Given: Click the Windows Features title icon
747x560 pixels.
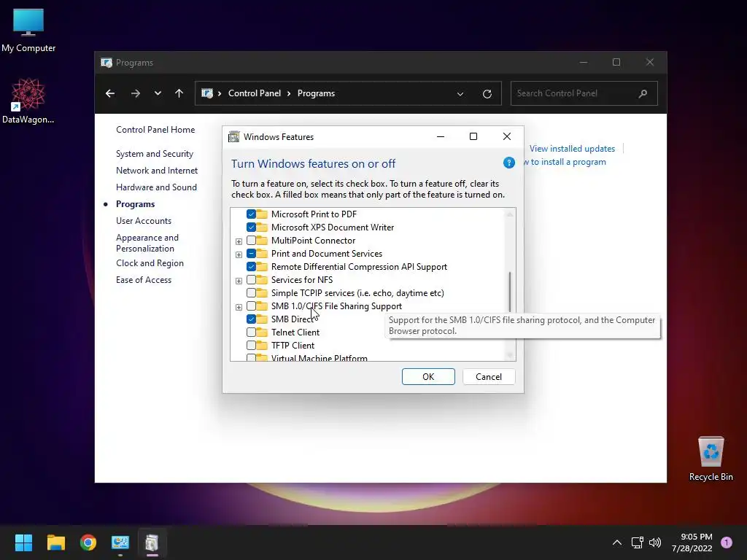Looking at the screenshot, I should point(233,137).
